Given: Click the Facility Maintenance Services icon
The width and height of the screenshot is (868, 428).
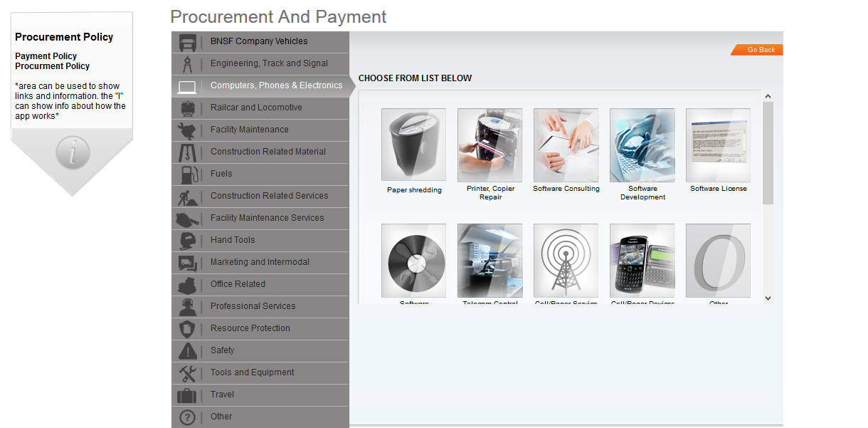Looking at the screenshot, I should 187,219.
